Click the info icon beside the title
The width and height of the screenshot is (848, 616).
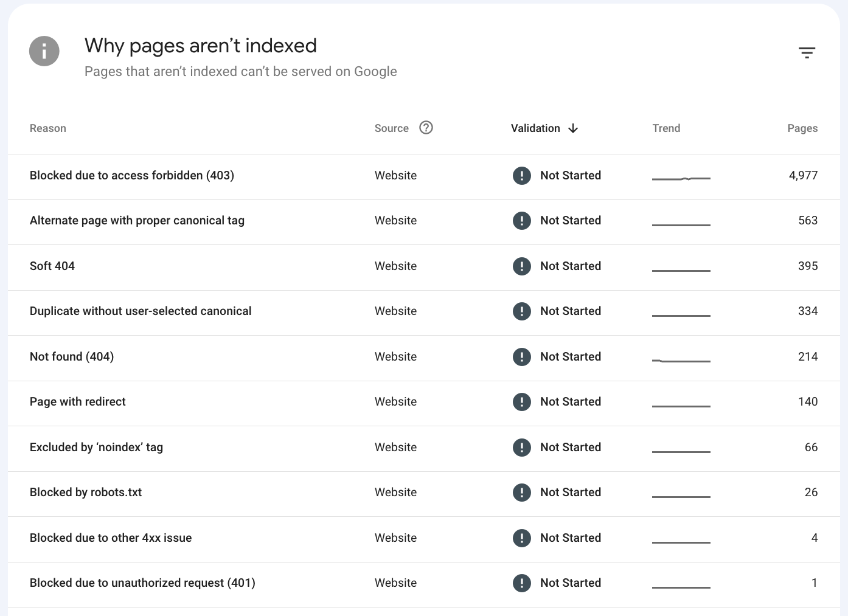click(44, 51)
